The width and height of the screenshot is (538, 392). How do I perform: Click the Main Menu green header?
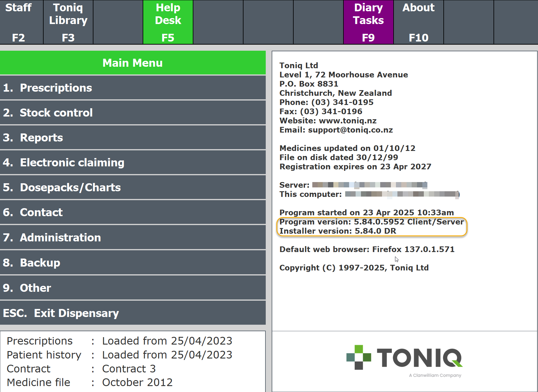coord(133,63)
